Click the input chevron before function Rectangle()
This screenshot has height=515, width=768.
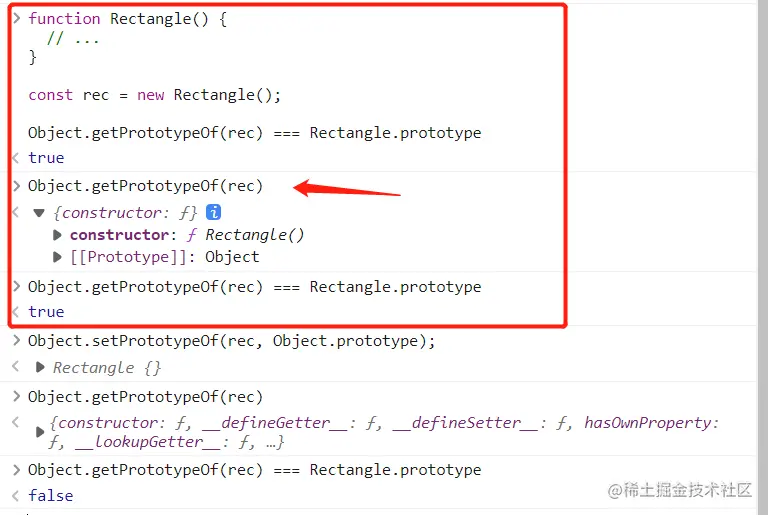click(16, 18)
